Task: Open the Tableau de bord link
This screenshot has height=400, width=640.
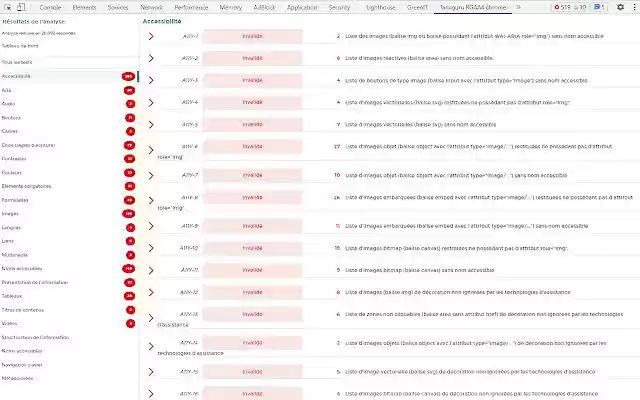Action: click(20, 46)
